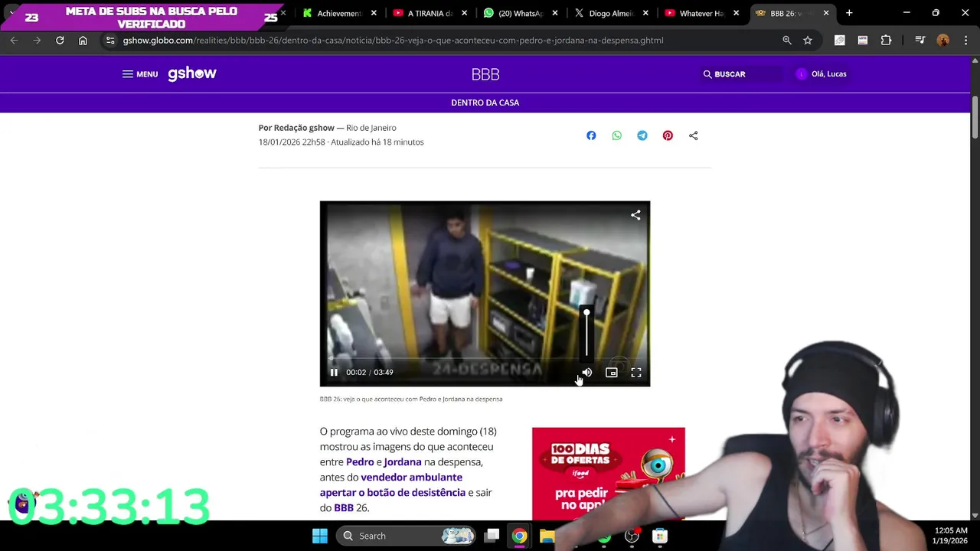980x551 pixels.
Task: Go to gshow logo homepage
Action: (x=192, y=73)
